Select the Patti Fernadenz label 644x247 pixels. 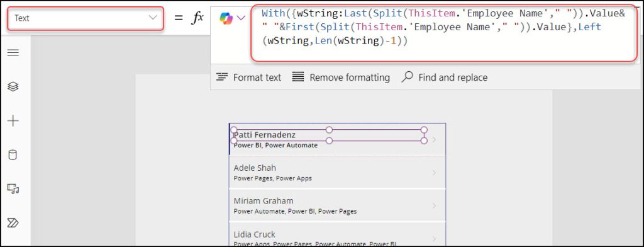coord(265,135)
